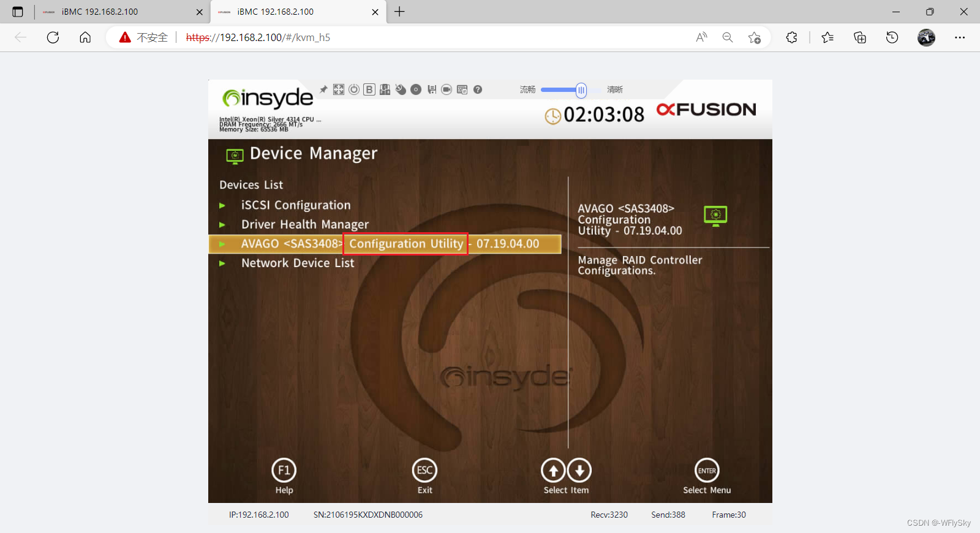Click the insyde logo at top left

268,98
